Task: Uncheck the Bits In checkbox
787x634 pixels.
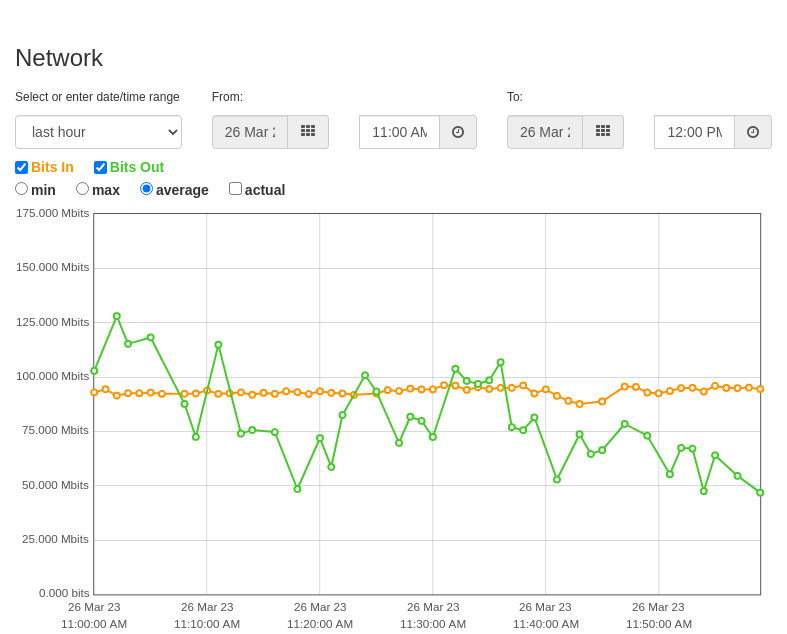Action: pos(22,167)
